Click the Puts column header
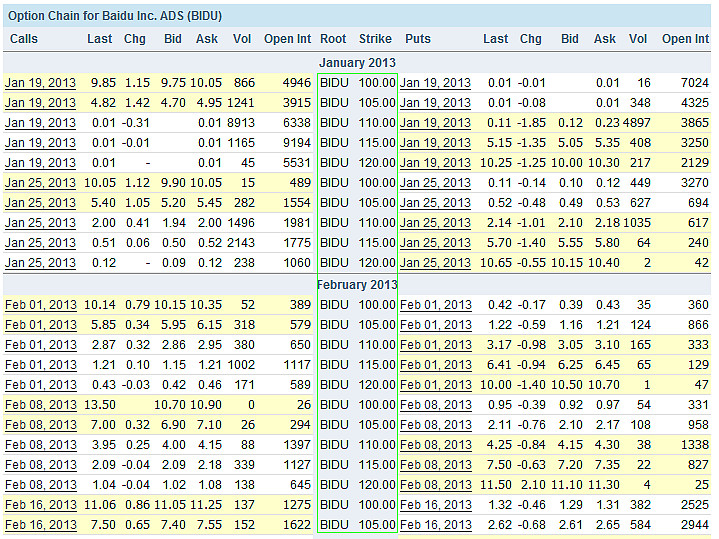This screenshot has height=539, width=719. 418,39
